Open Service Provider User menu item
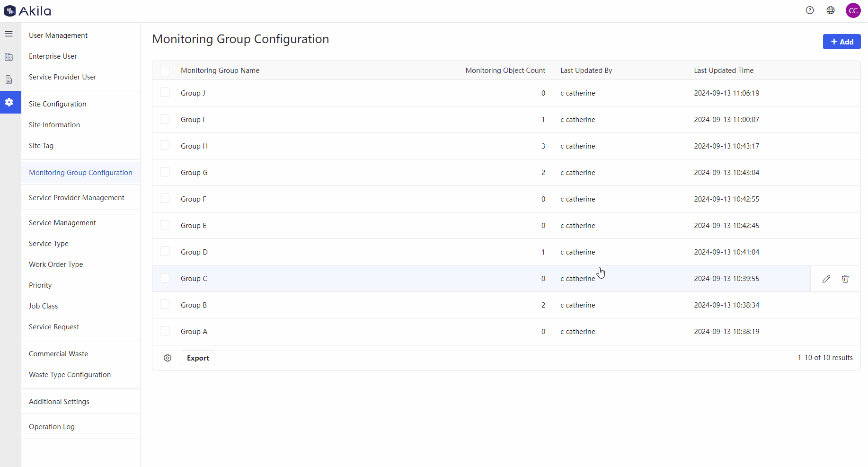The width and height of the screenshot is (868, 467). [x=62, y=77]
